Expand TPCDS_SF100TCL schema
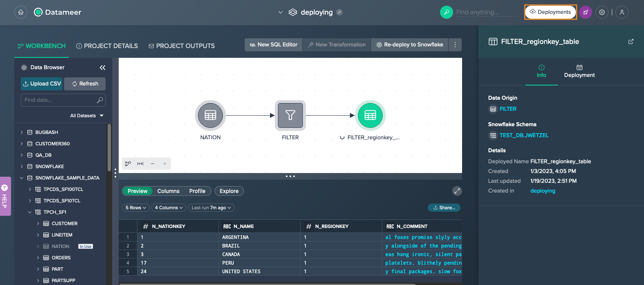The height and width of the screenshot is (285, 644). 30,189
